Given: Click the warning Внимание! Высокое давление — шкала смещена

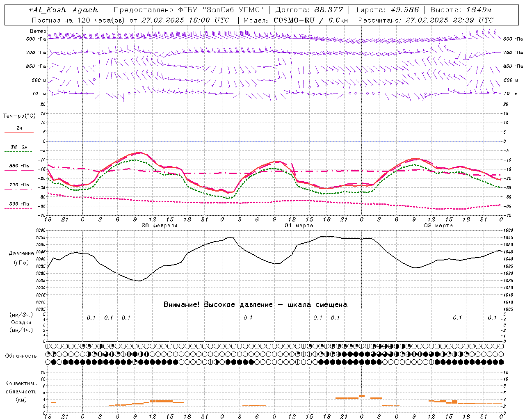Looking at the screenshot, I should pos(255,304).
